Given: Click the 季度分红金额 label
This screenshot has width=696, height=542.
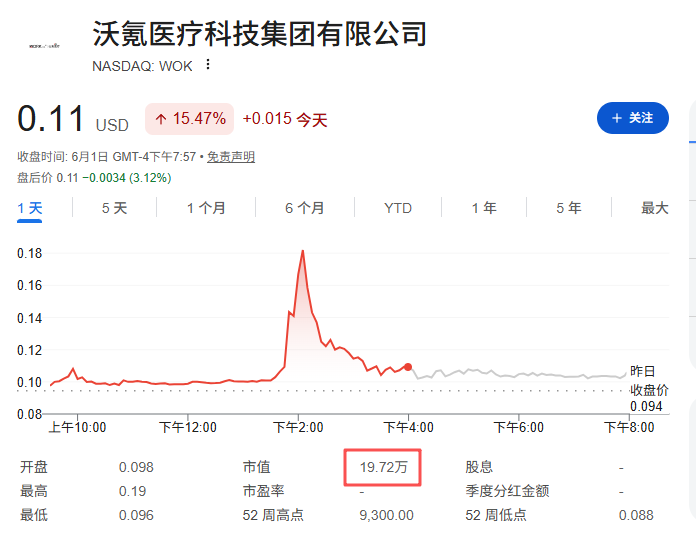Looking at the screenshot, I should (507, 491).
